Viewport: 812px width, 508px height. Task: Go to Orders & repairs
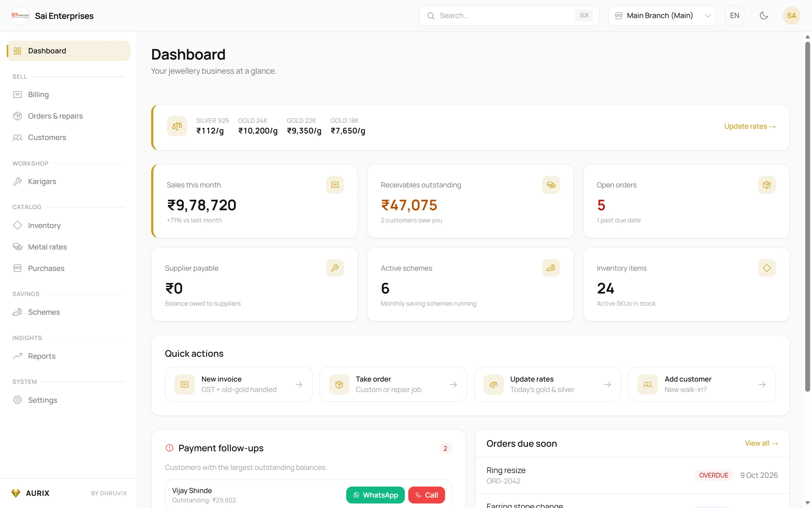(x=69, y=116)
